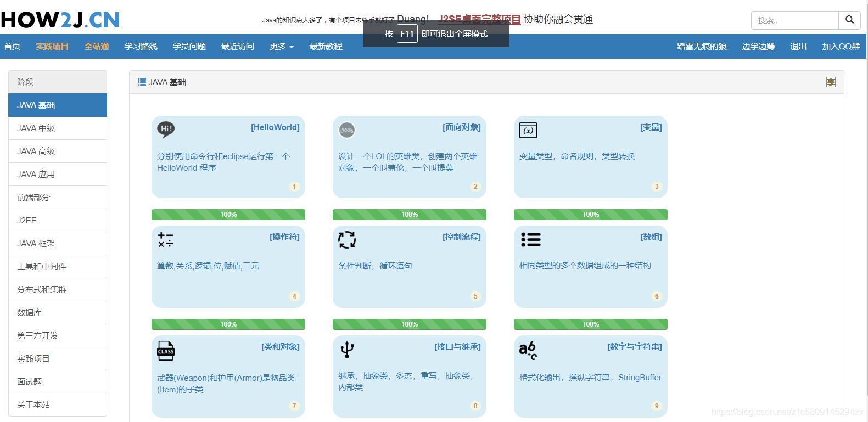Image resolution: width=868 pixels, height=422 pixels.
Task: Open the [变量] lesson link
Action: (x=651, y=127)
